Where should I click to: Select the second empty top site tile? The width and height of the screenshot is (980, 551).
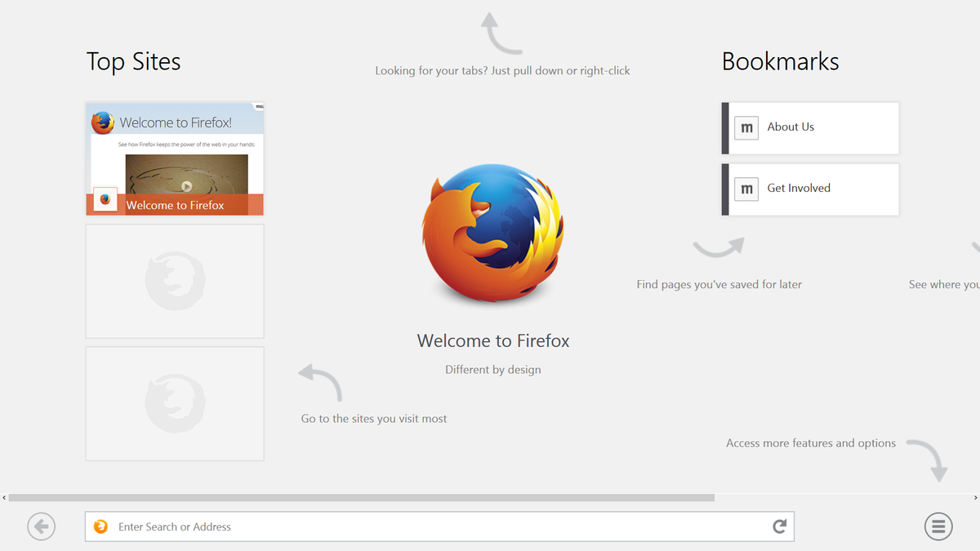pos(174,402)
